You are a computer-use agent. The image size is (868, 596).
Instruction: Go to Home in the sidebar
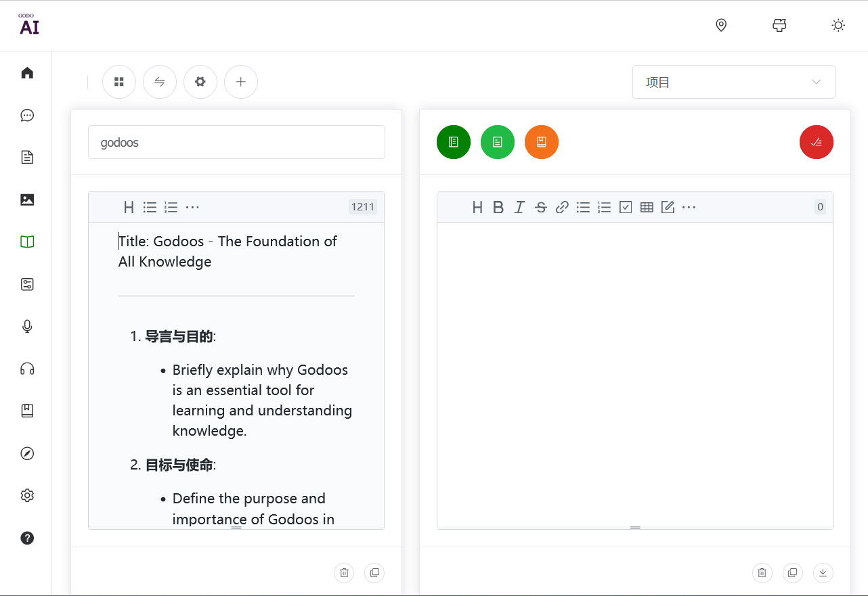click(27, 72)
